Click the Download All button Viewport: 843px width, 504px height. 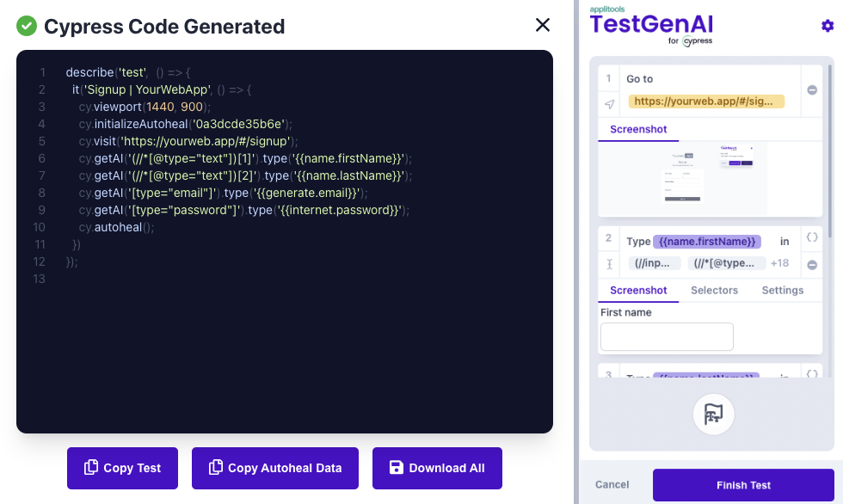point(437,468)
